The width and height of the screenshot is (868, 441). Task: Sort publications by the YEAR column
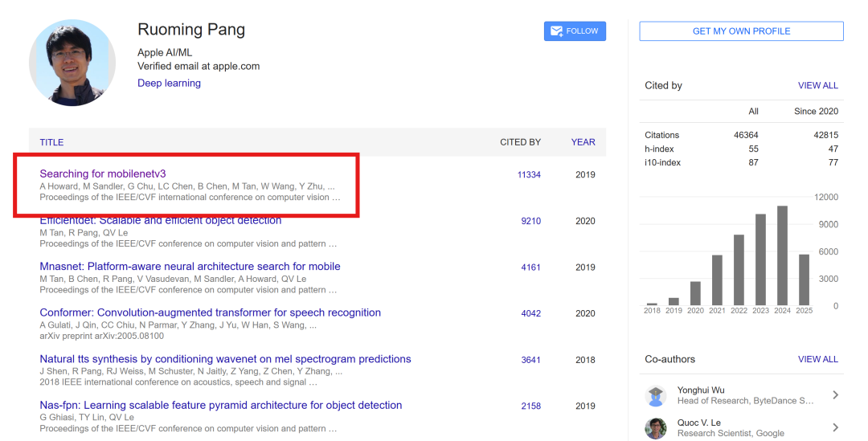coord(583,142)
